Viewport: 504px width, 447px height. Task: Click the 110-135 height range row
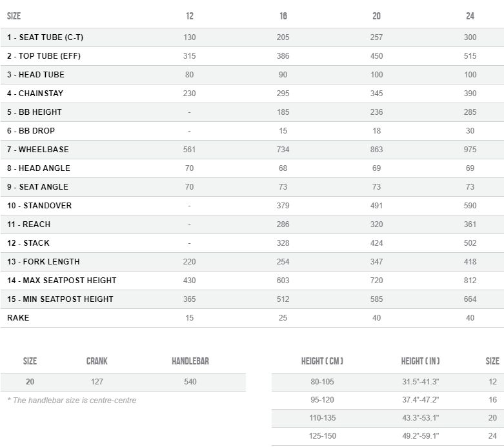[x=388, y=418]
